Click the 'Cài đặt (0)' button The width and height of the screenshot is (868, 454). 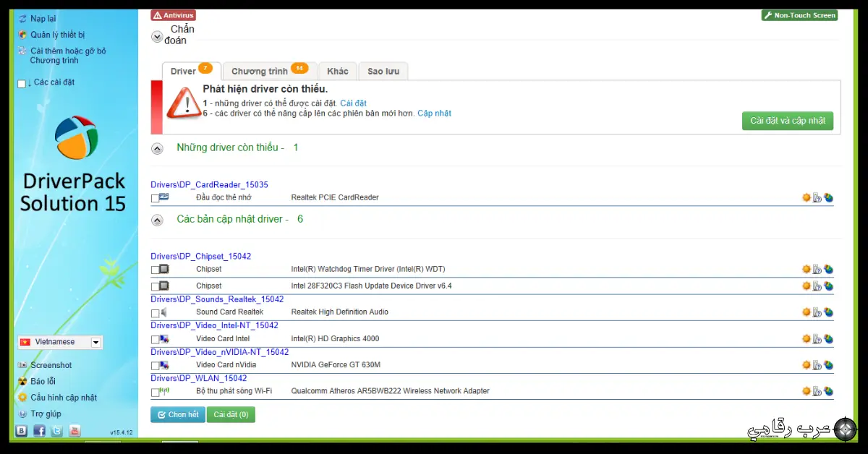231,415
